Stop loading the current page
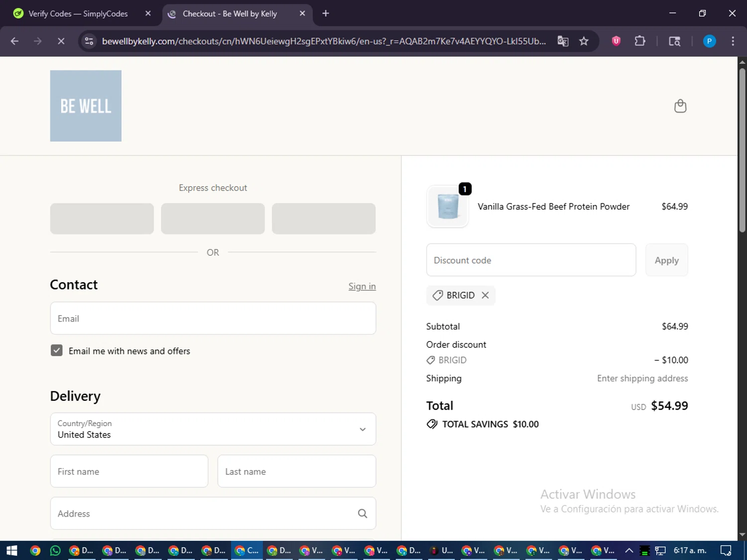The image size is (747, 560). tap(61, 41)
